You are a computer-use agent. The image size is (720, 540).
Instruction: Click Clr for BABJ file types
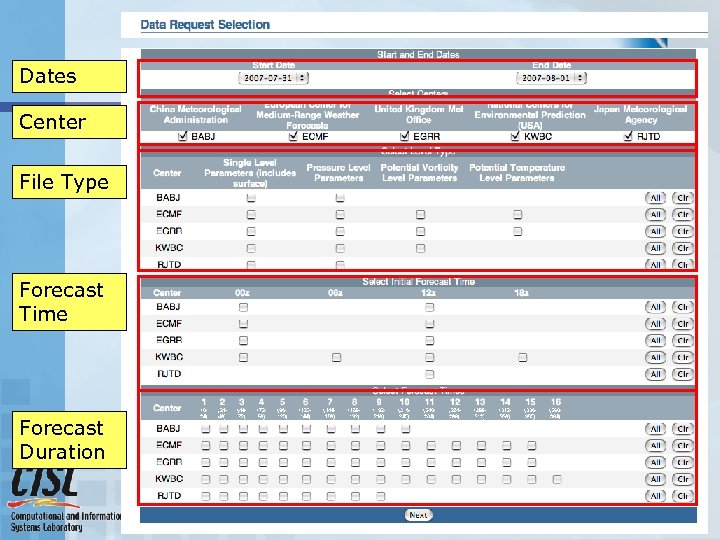(x=682, y=198)
